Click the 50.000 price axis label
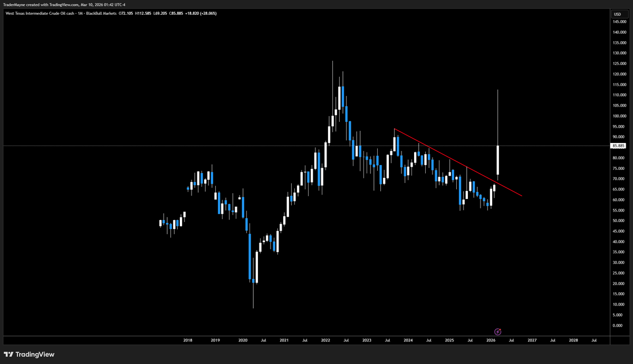Viewport: 633px width, 364px height. point(619,221)
